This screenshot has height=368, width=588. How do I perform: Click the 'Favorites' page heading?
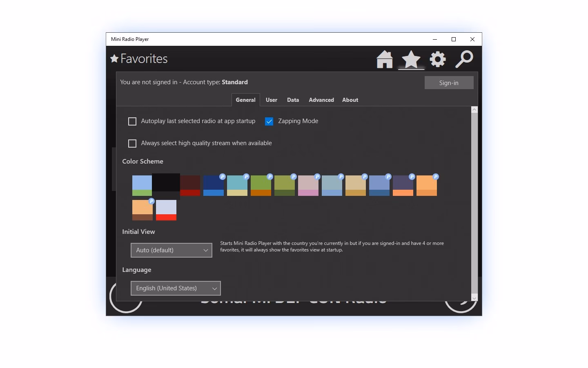[144, 59]
